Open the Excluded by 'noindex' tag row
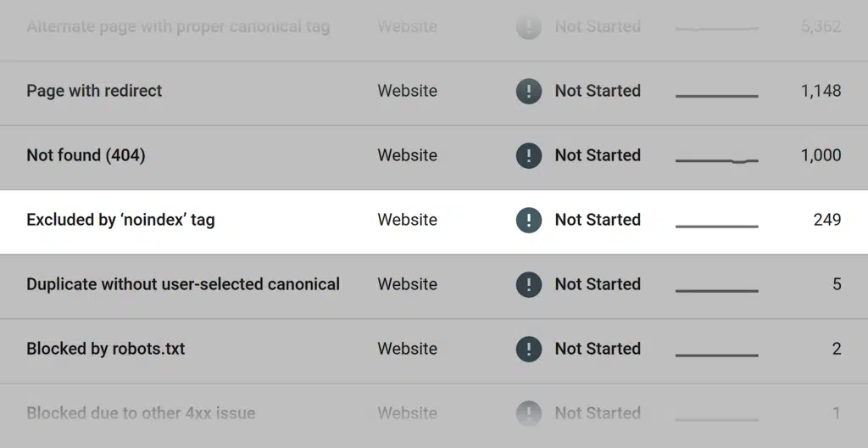Image resolution: width=868 pixels, height=448 pixels. tap(120, 220)
